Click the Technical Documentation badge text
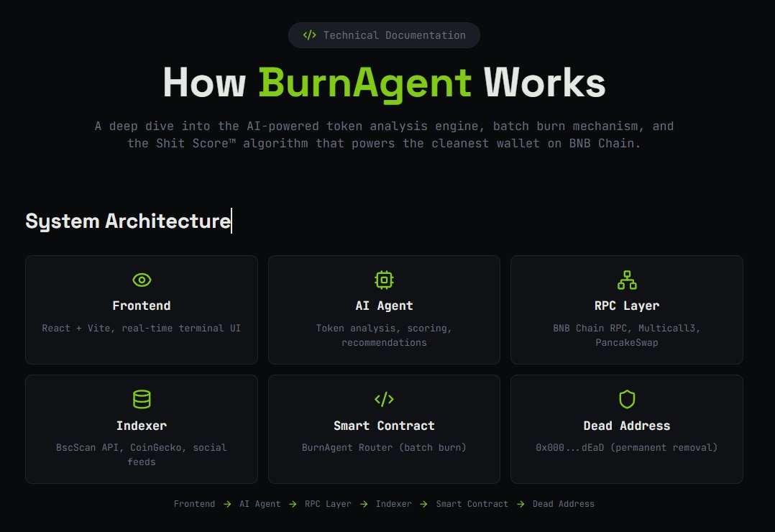 [395, 35]
